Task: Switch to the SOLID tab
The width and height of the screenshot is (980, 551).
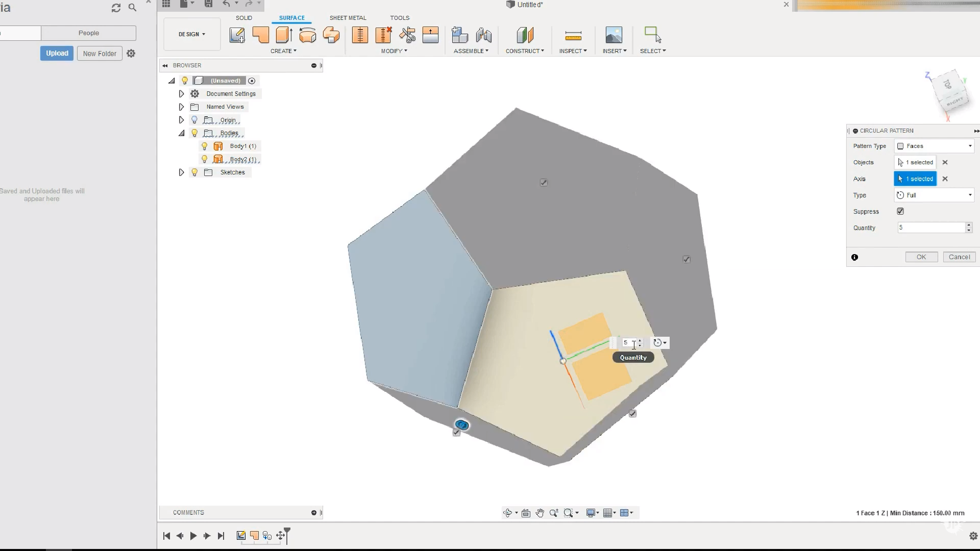Action: [243, 18]
